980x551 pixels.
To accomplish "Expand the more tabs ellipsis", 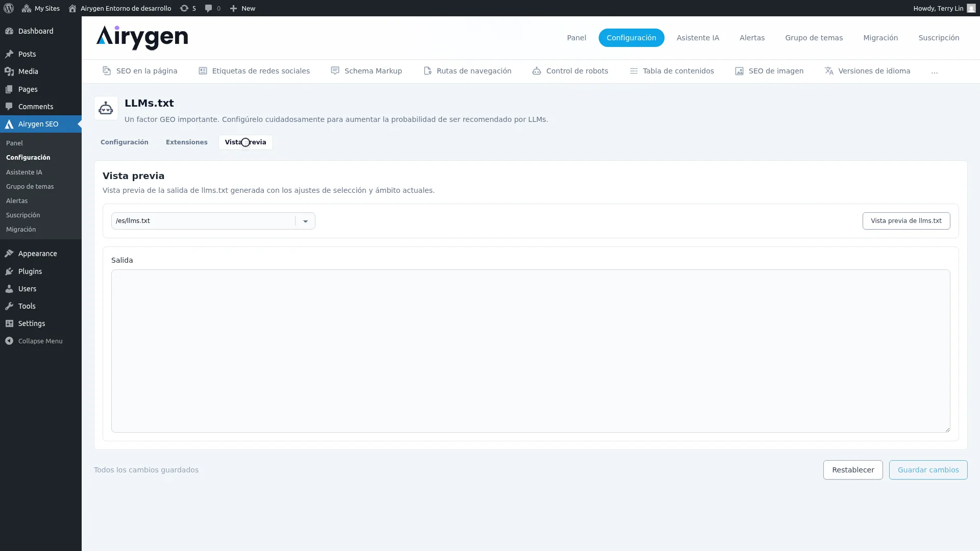I will click(934, 71).
